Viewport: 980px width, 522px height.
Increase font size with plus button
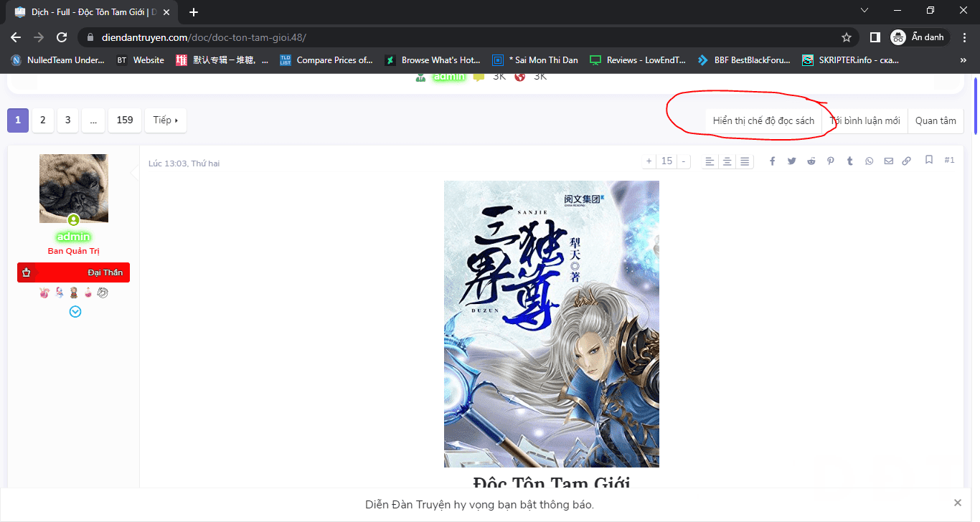pos(649,161)
